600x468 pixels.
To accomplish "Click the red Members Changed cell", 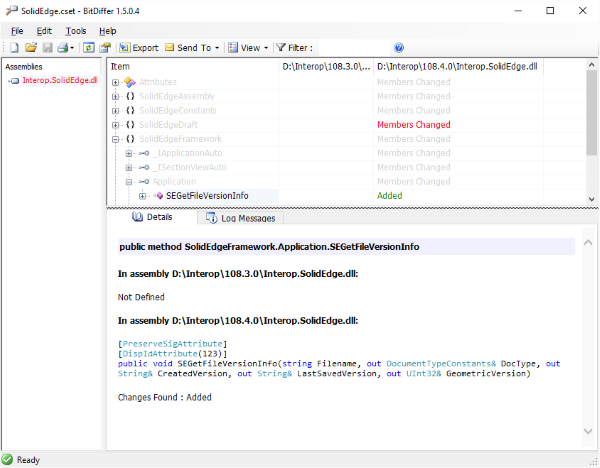I will (x=414, y=125).
